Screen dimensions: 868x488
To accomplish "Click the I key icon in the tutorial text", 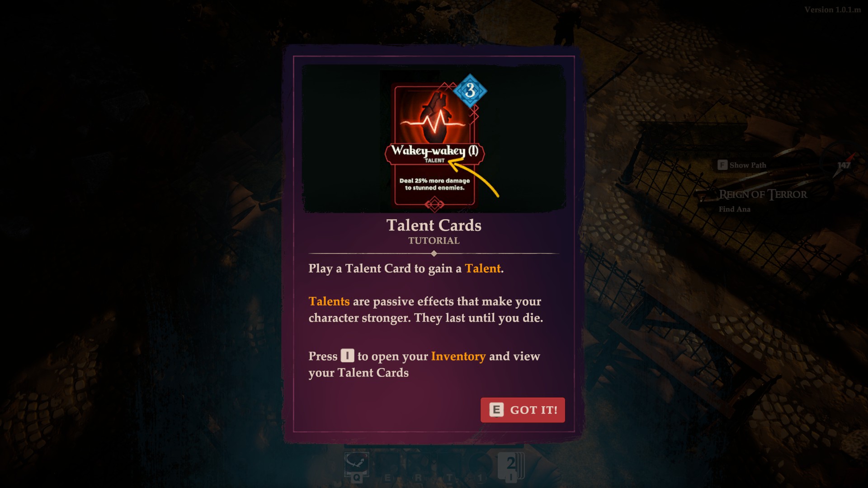I will click(347, 356).
